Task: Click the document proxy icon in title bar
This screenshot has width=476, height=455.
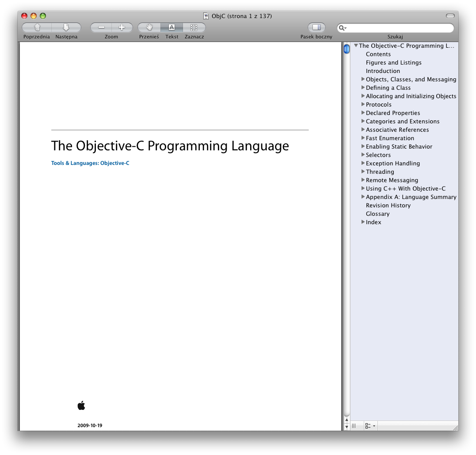Action: click(x=206, y=16)
